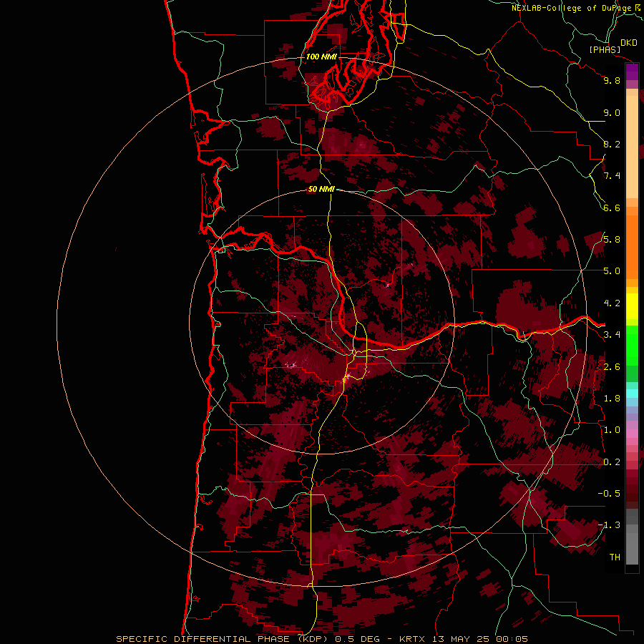
Task: Click the 8.2 legend value
Action: tap(612, 144)
